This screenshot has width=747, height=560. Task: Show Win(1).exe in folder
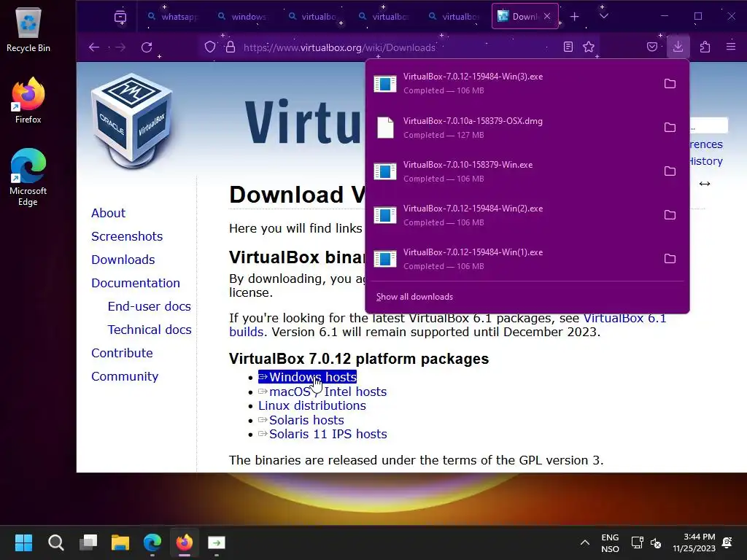670,259
